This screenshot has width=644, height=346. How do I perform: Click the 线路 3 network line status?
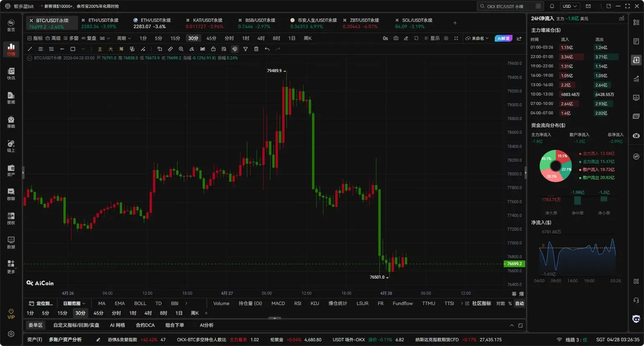[x=572, y=340]
